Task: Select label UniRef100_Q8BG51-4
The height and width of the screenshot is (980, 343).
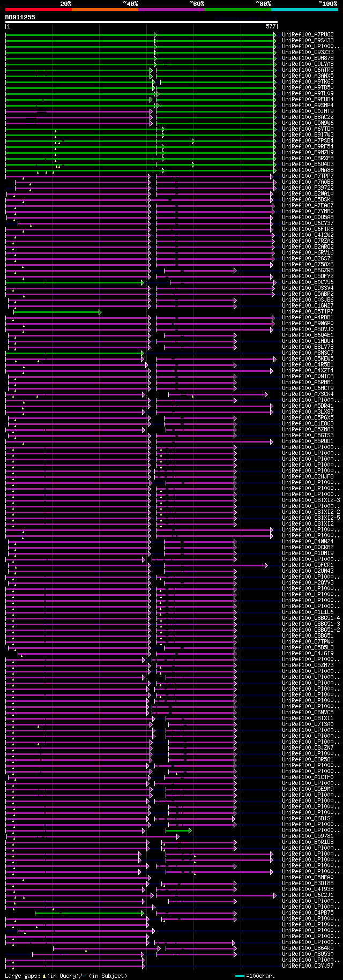Action: coord(311,618)
